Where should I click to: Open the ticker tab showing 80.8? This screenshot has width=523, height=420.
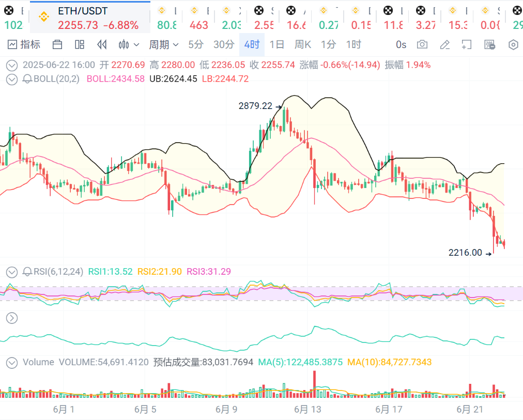(x=167, y=18)
